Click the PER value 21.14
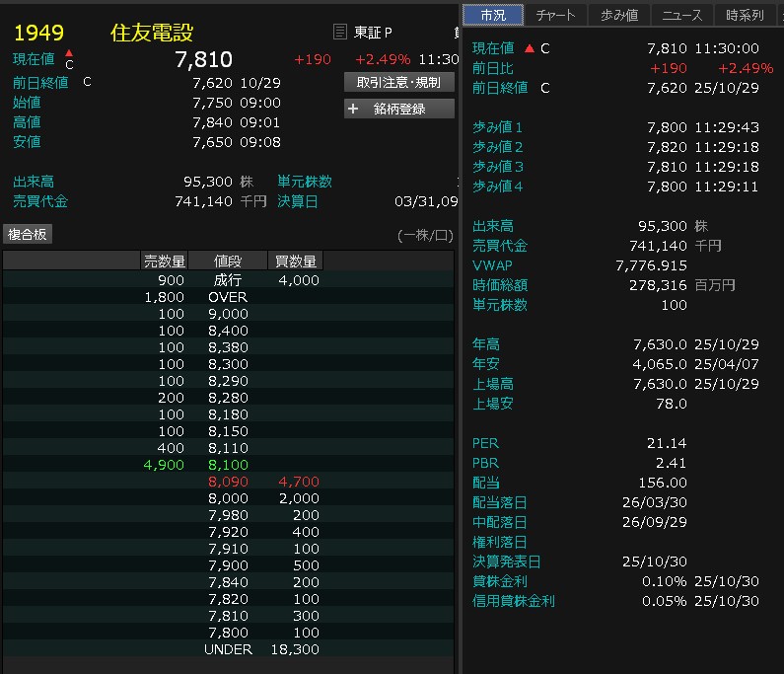This screenshot has width=784, height=674. 667,443
